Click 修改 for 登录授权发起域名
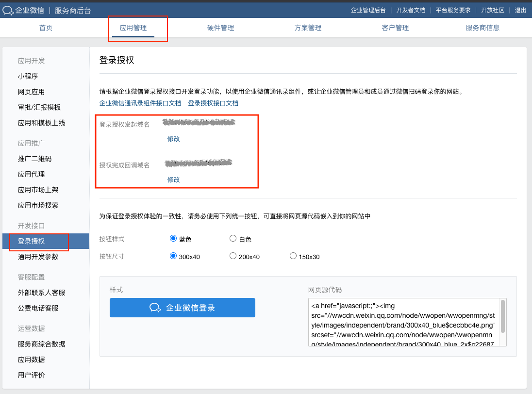 pos(173,139)
